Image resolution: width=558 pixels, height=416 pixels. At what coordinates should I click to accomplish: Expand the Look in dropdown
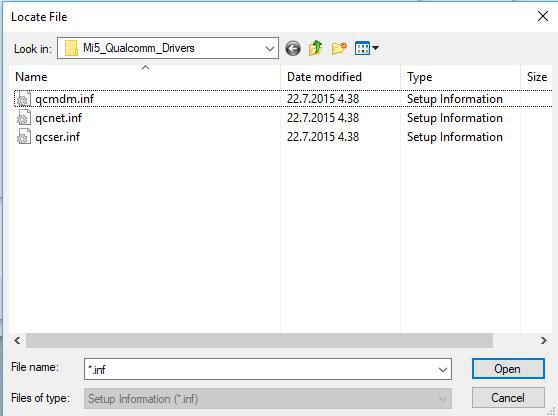pyautogui.click(x=270, y=48)
